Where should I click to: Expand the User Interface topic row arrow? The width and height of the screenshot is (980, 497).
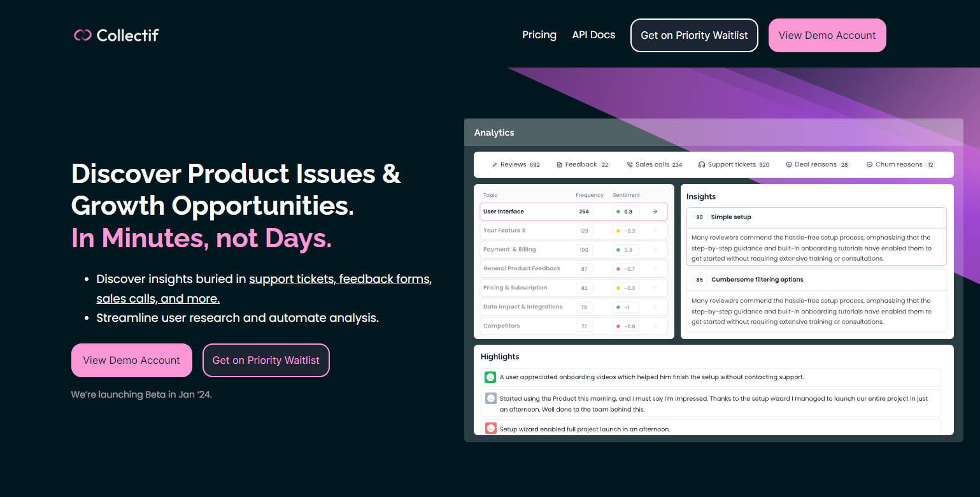655,211
